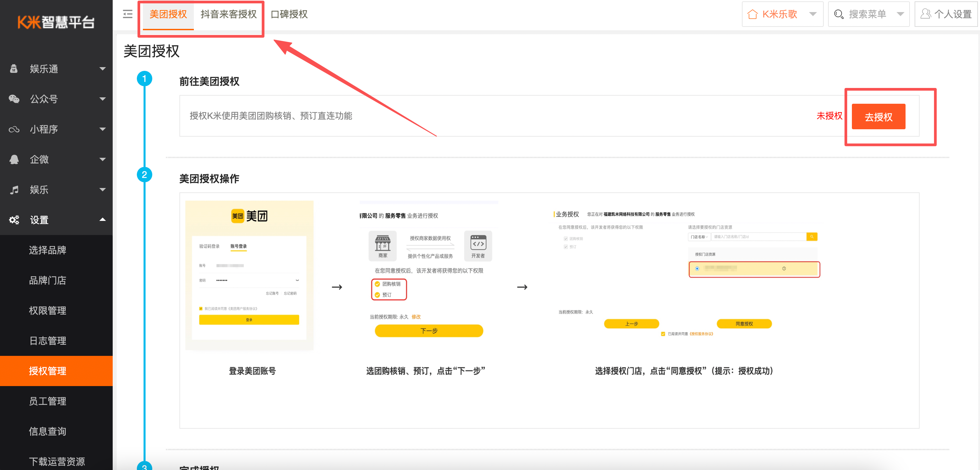
Task: Click the 美团授权操作 step heading
Action: 209,179
